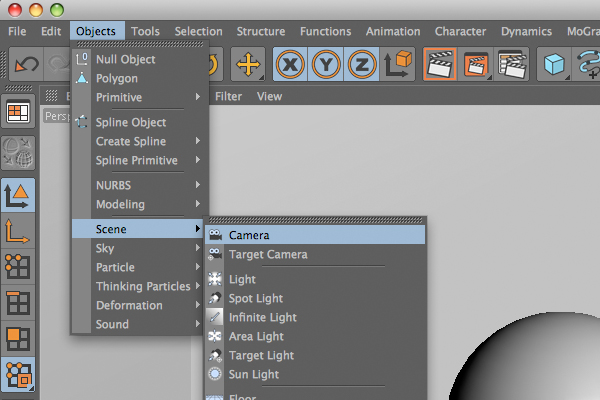Click Render to Picture Viewer icon

(x=476, y=64)
